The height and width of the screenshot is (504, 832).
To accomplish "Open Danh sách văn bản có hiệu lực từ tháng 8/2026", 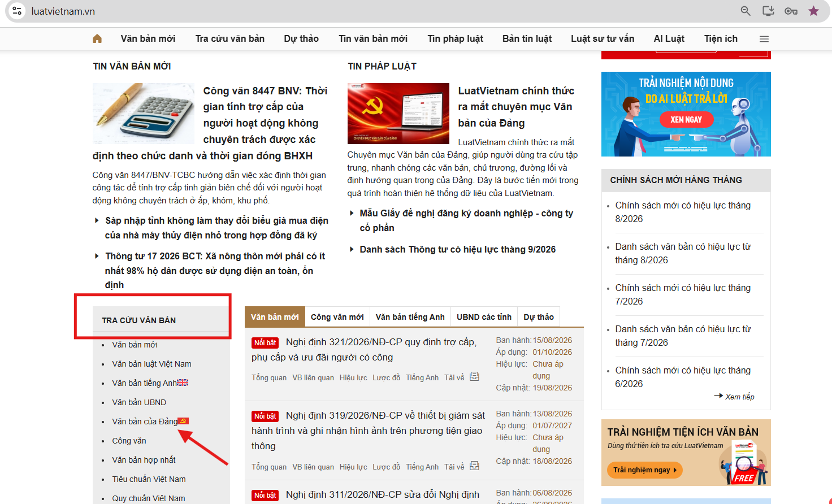I will [x=683, y=253].
